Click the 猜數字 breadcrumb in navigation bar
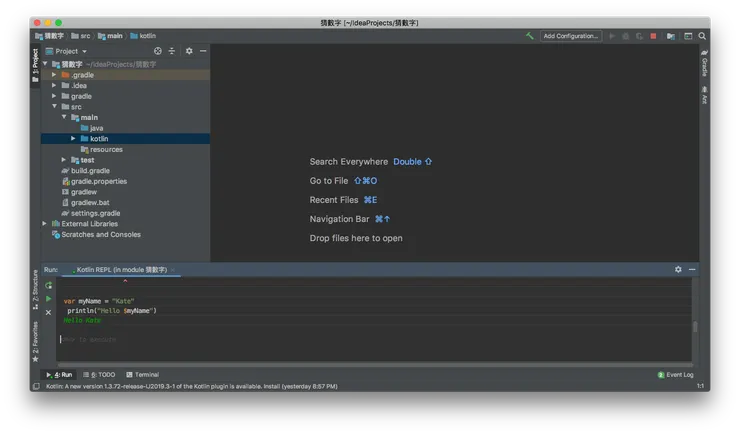The image size is (740, 434). point(50,36)
